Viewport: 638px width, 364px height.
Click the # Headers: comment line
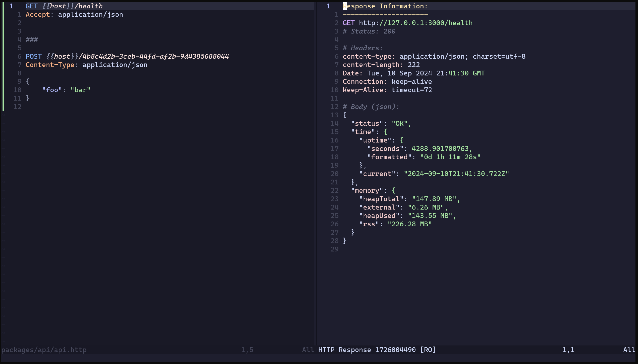[x=363, y=48]
